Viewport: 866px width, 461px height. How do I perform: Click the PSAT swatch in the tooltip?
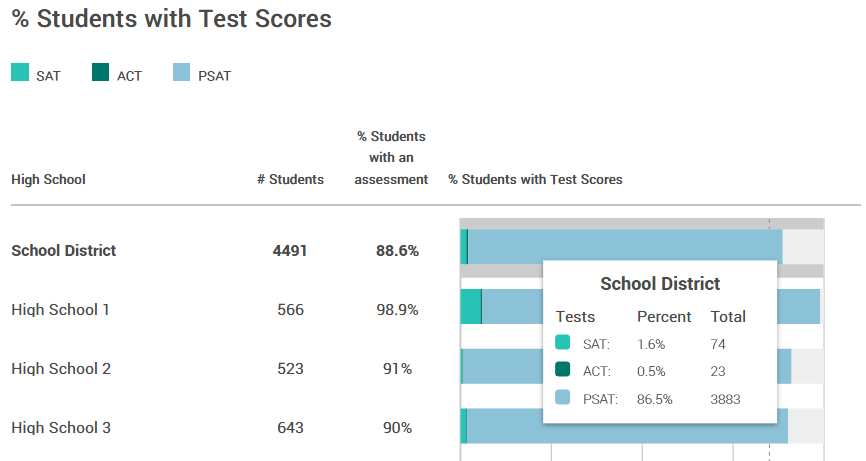click(x=563, y=398)
